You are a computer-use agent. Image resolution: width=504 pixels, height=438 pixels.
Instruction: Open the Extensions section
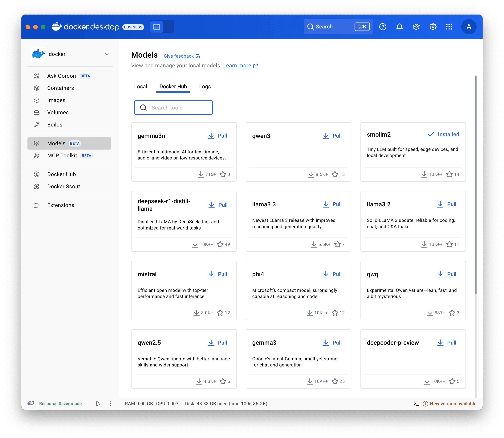tap(61, 205)
